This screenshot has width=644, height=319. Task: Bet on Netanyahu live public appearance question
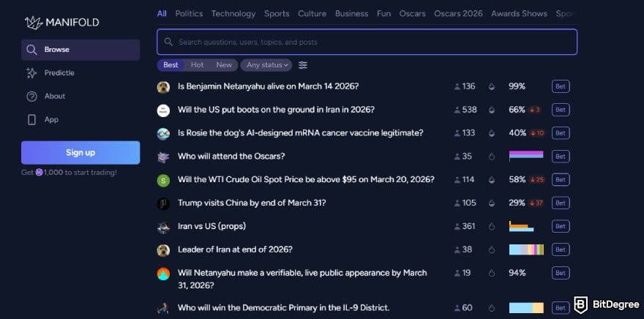[x=561, y=273]
